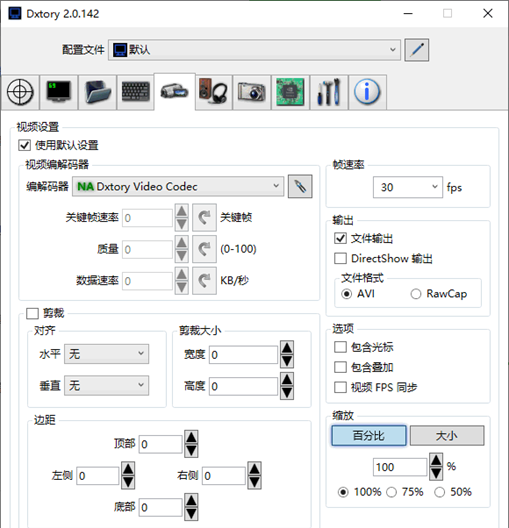Screen dimensions: 509x528
Task: Enable the 视频 FPS 同步 checkbox
Action: pos(340,387)
